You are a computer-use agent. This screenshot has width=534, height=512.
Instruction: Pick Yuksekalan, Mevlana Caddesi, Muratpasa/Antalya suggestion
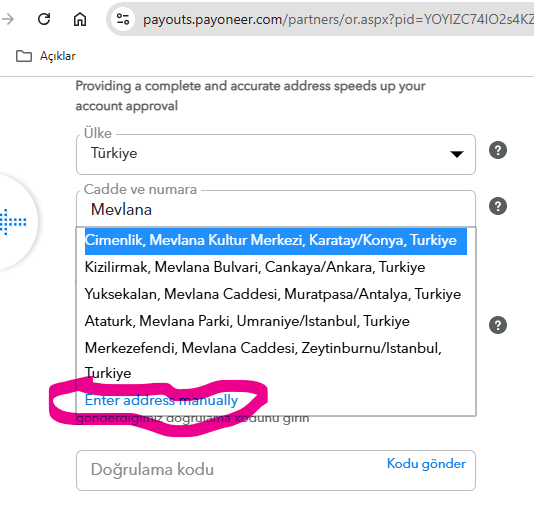(x=276, y=294)
